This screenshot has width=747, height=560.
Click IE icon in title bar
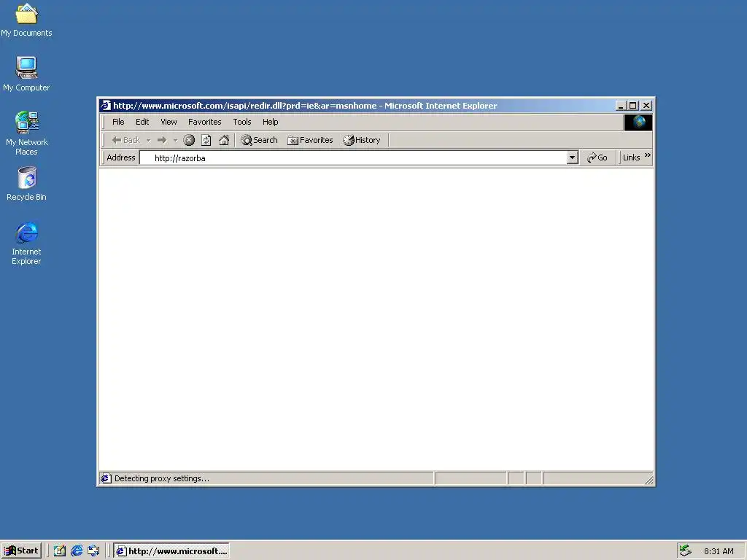coord(106,105)
